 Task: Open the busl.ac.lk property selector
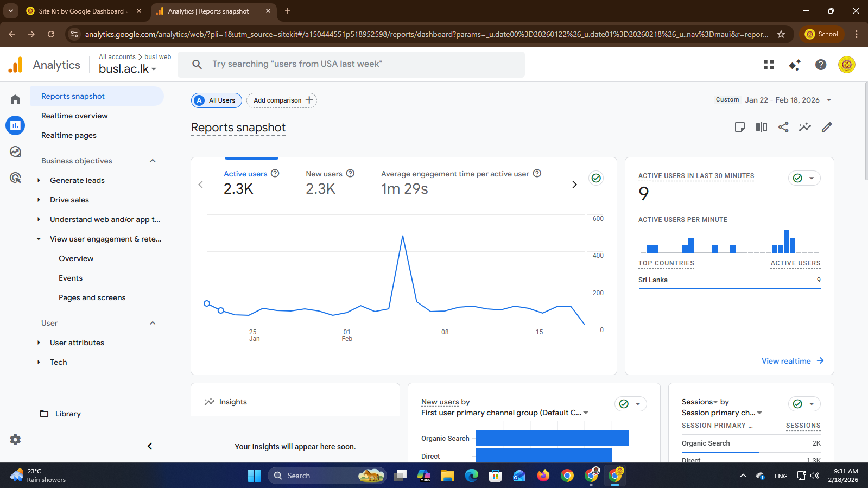point(128,69)
